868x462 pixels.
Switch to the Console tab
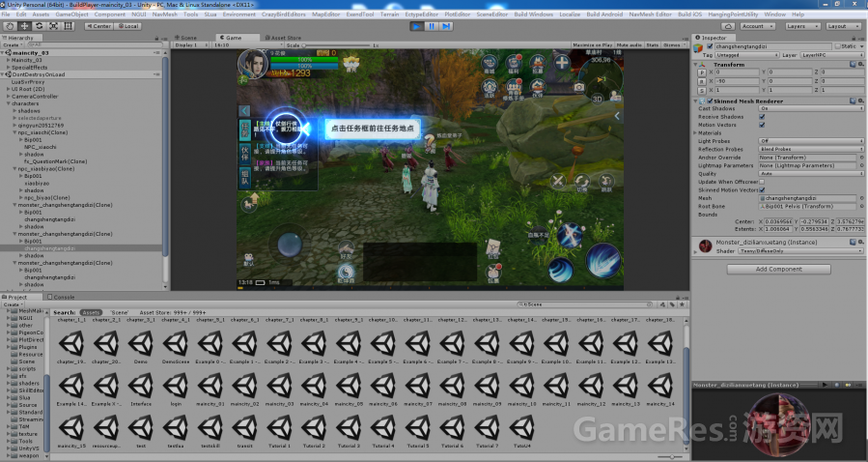(x=62, y=297)
